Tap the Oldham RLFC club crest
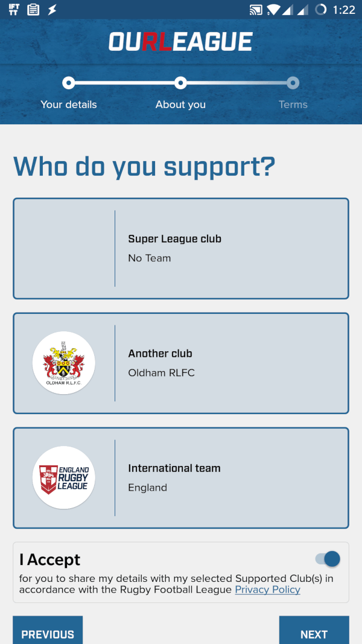This screenshot has width=362, height=644. click(63, 363)
